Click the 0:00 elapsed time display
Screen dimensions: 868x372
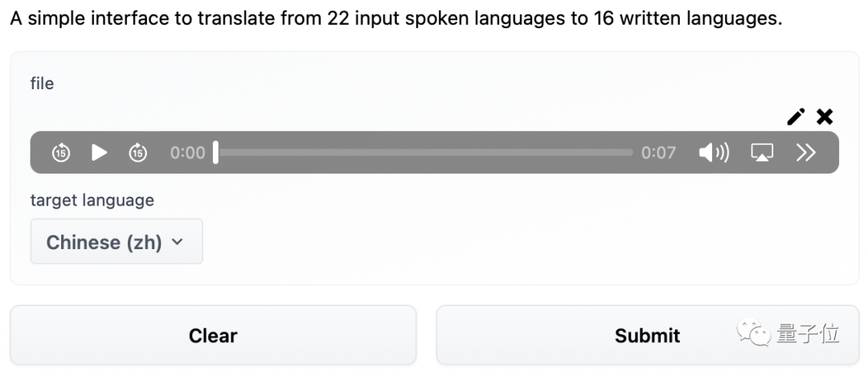point(188,153)
